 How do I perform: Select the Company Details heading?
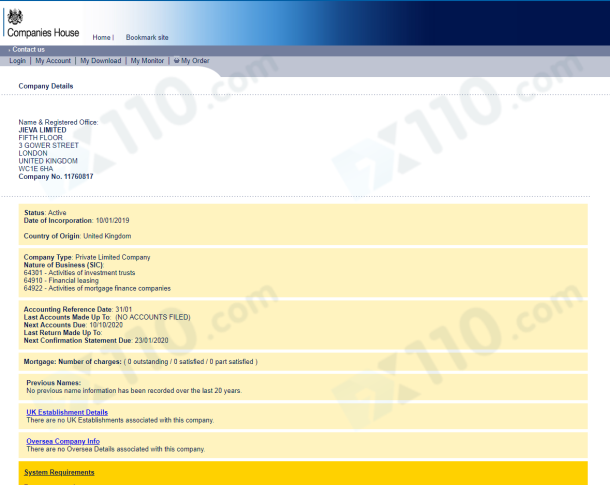[46, 86]
